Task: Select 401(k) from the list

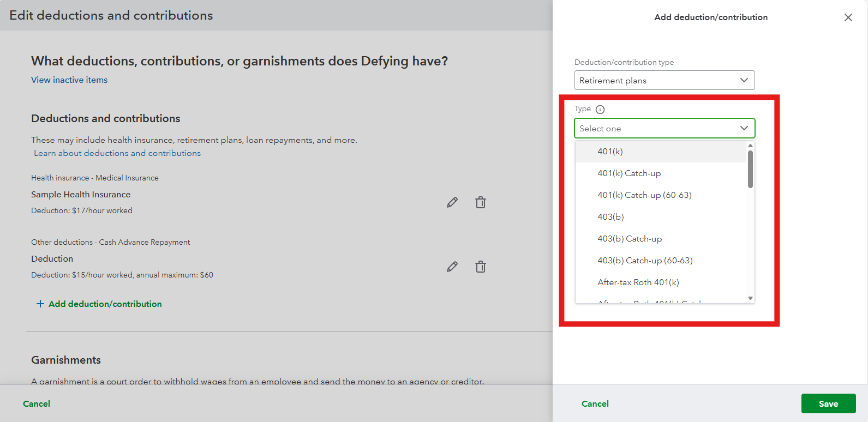Action: [x=610, y=152]
